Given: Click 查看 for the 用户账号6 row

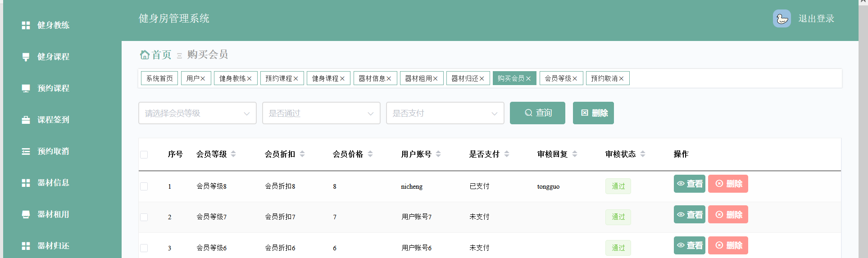Looking at the screenshot, I should tap(690, 245).
